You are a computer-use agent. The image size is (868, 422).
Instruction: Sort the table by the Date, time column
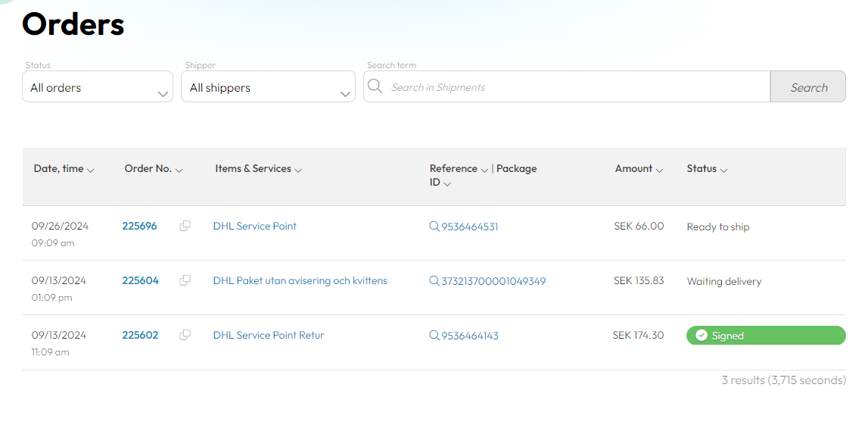[x=64, y=169]
